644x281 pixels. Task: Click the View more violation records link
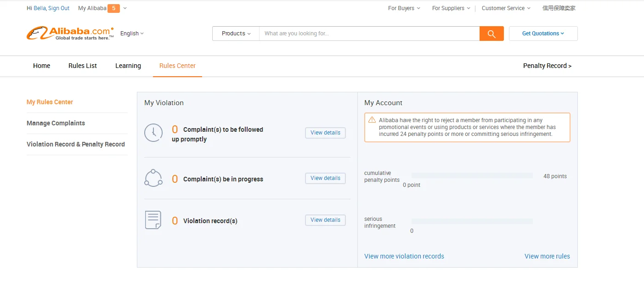click(x=404, y=256)
